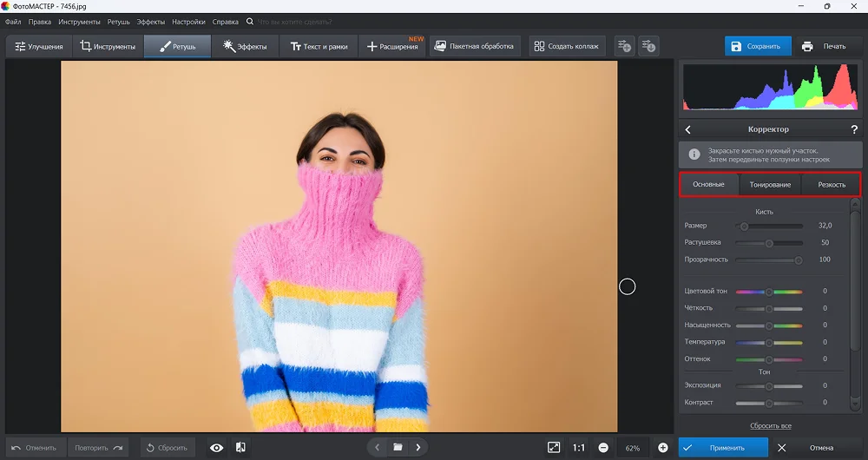Adjust the Экспозиция slider
868x460 pixels.
tap(769, 386)
